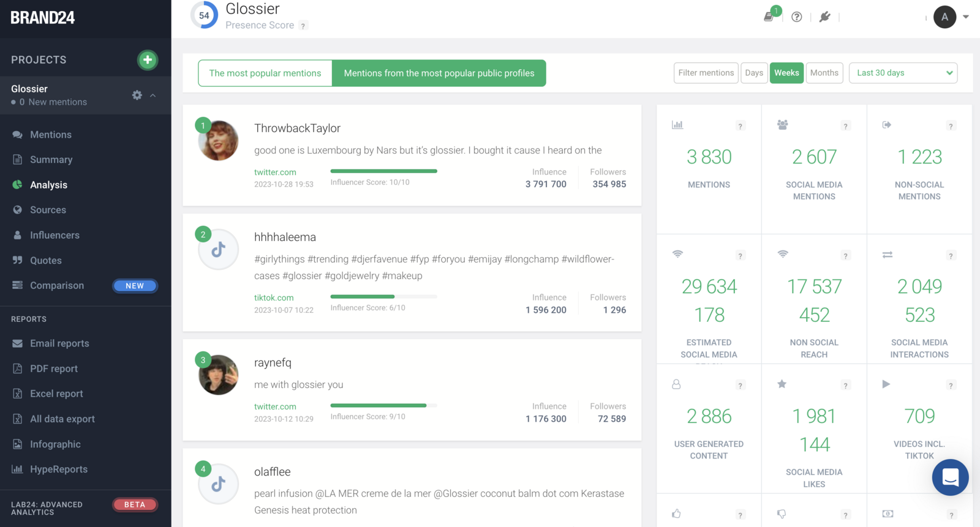Screen dimensions: 980x527
Task: Click the Mentions speech bubble icon
Action: pos(17,135)
